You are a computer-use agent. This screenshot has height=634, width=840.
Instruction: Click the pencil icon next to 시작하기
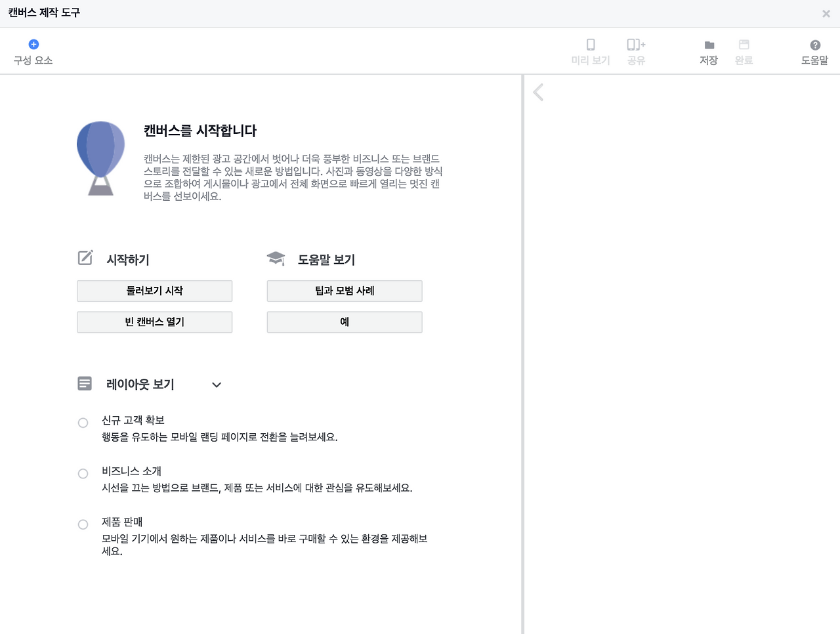[85, 258]
